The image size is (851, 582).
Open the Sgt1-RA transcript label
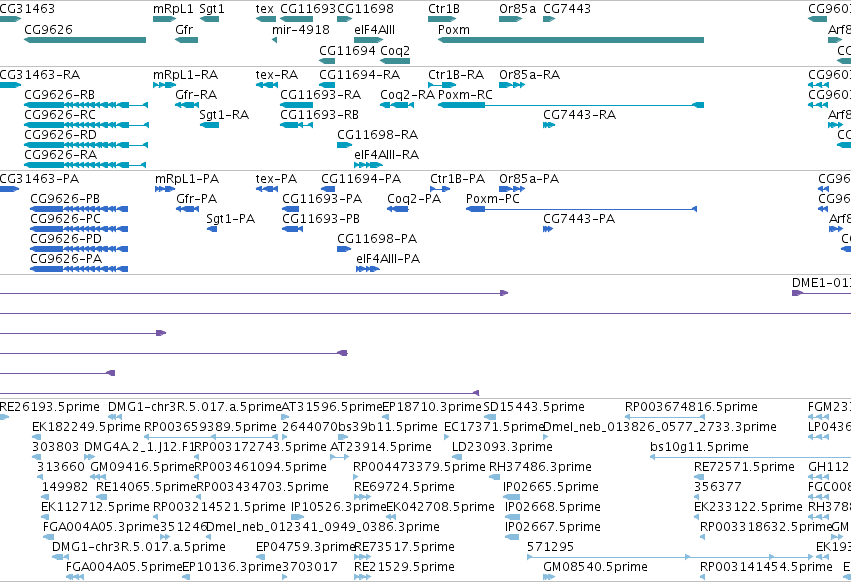click(x=224, y=115)
